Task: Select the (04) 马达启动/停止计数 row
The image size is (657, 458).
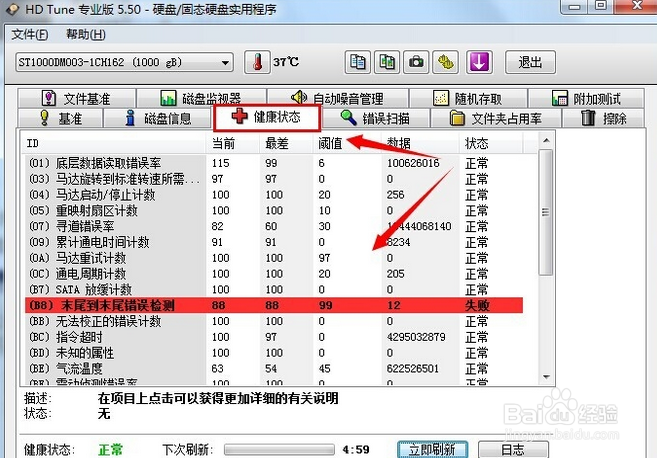Action: coord(274,195)
